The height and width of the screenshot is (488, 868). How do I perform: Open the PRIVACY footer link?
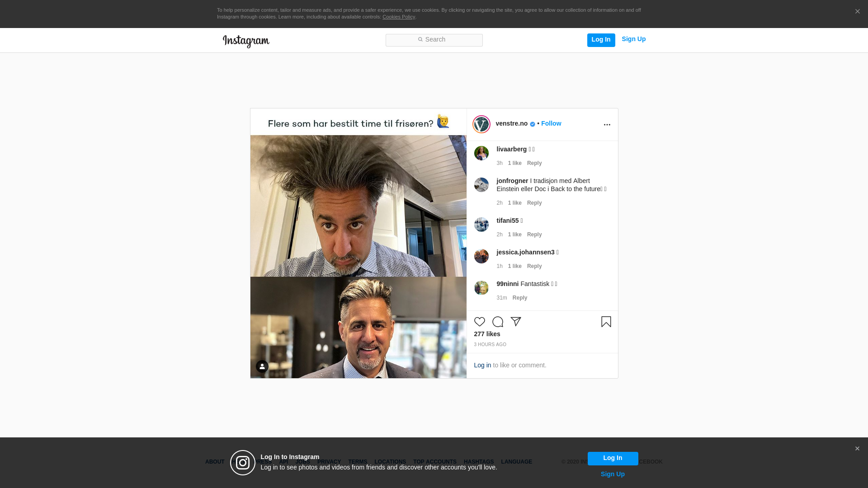click(329, 462)
